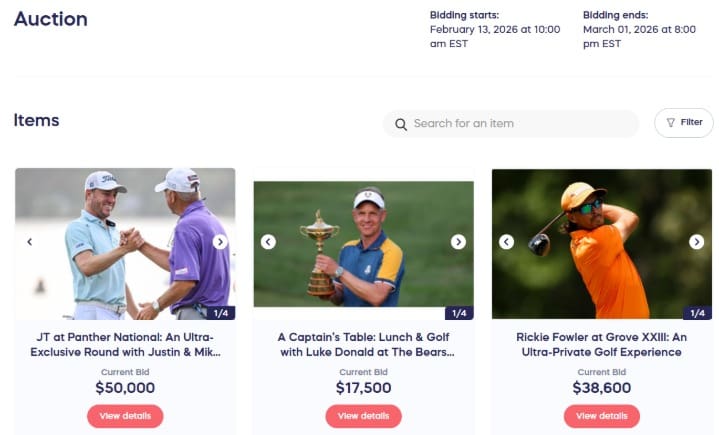Click the $50,000 current bid amount
719x435 pixels.
125,388
